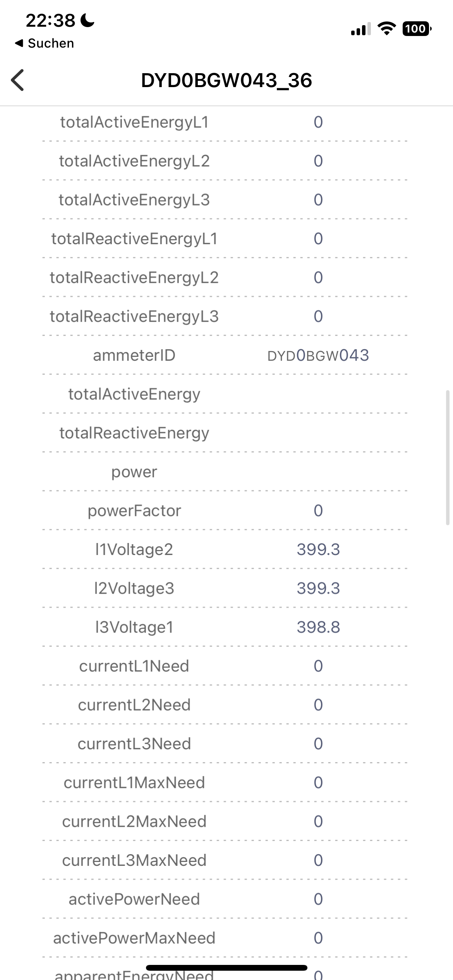Click the vertical scrollbar indicator
Viewport: 453px width, 980px height.
pos(448,457)
